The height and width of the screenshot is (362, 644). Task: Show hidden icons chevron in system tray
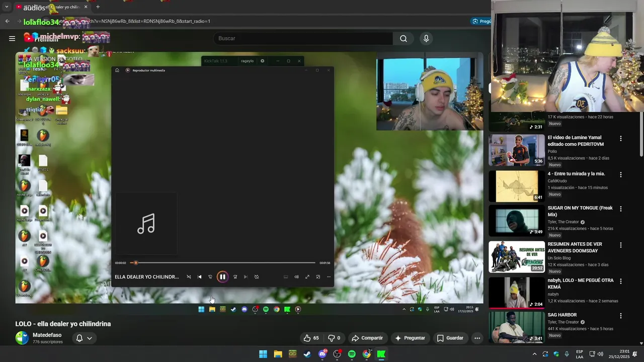coord(535,354)
